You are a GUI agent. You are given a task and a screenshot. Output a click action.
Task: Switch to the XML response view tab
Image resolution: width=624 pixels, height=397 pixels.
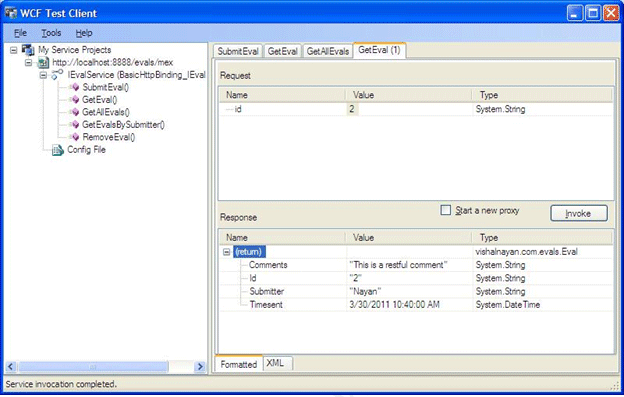coord(277,363)
